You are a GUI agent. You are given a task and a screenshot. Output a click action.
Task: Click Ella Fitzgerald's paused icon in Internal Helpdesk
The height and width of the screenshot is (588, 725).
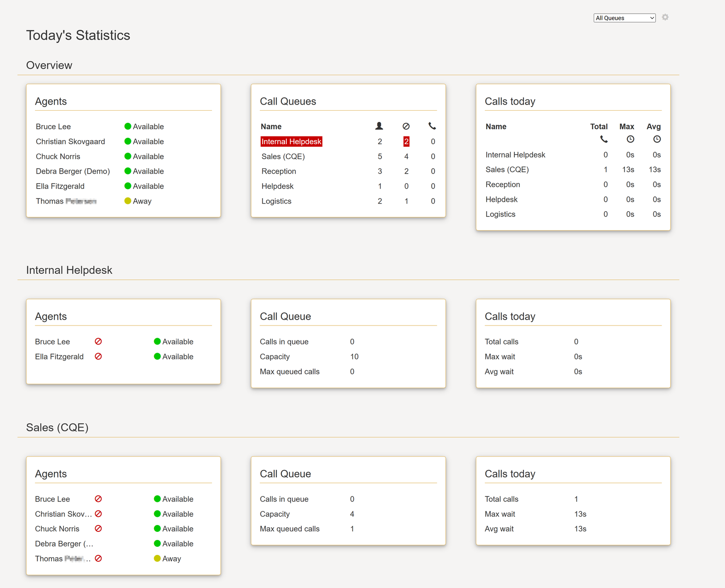click(x=98, y=356)
